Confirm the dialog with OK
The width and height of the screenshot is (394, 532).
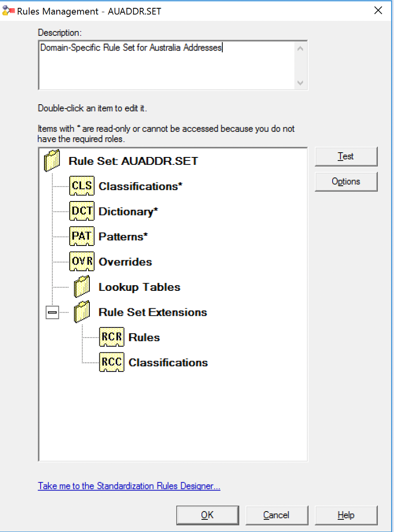coord(207,515)
